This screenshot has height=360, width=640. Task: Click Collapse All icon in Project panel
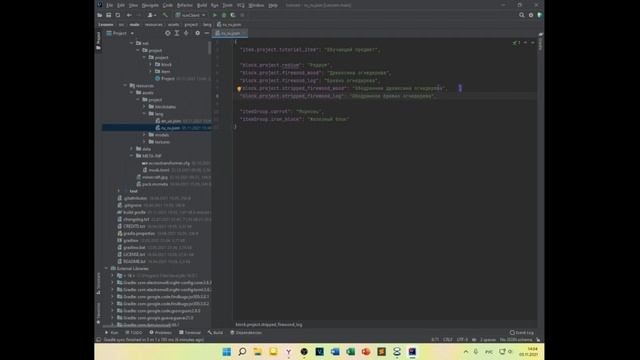pos(186,33)
